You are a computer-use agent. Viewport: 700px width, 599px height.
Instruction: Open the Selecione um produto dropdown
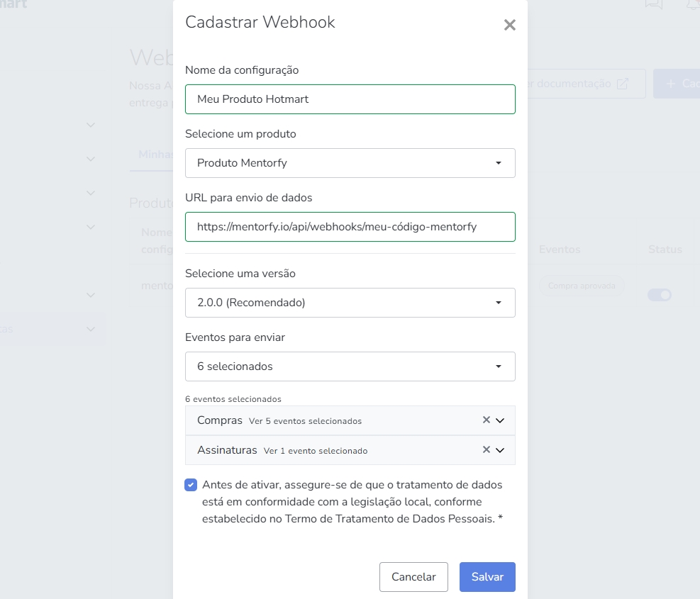click(x=350, y=163)
